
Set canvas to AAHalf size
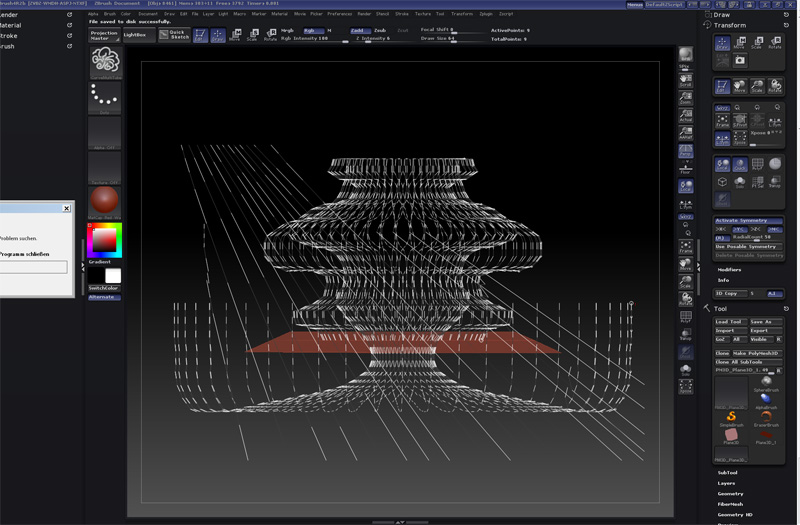(685, 133)
